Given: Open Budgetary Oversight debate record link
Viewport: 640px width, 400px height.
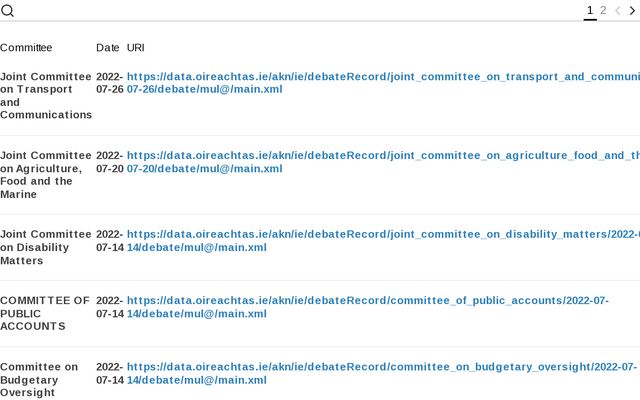Looking at the screenshot, I should [382, 373].
